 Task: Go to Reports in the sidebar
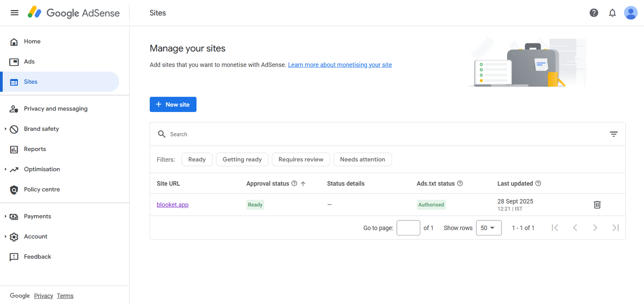click(x=35, y=149)
